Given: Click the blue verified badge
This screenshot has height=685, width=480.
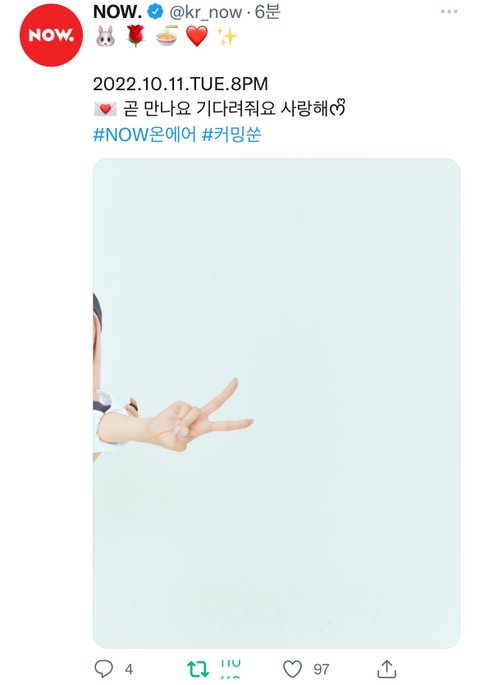Looking at the screenshot, I should (x=155, y=12).
